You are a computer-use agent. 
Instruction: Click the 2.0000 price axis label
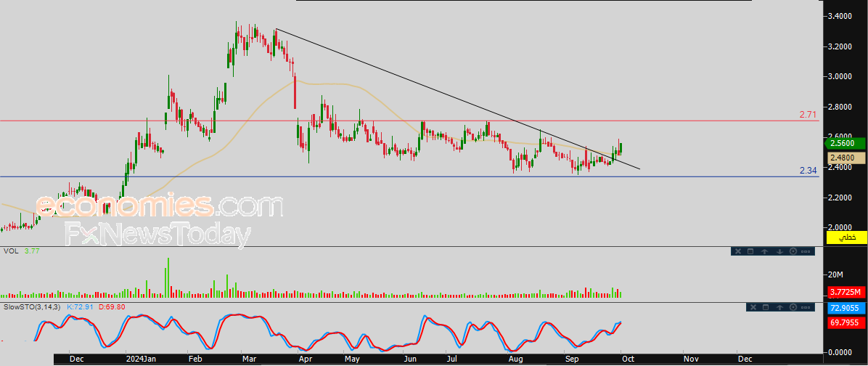(841, 227)
